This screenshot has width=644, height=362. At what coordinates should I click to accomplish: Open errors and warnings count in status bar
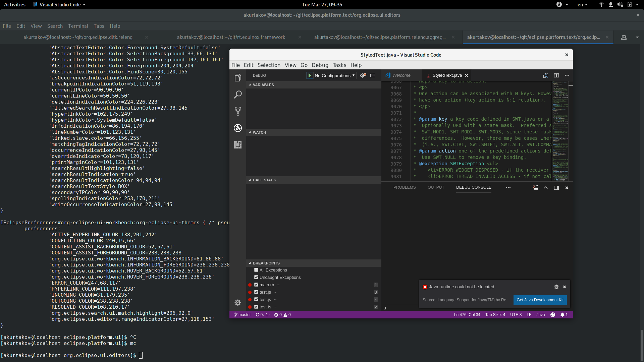(282, 315)
